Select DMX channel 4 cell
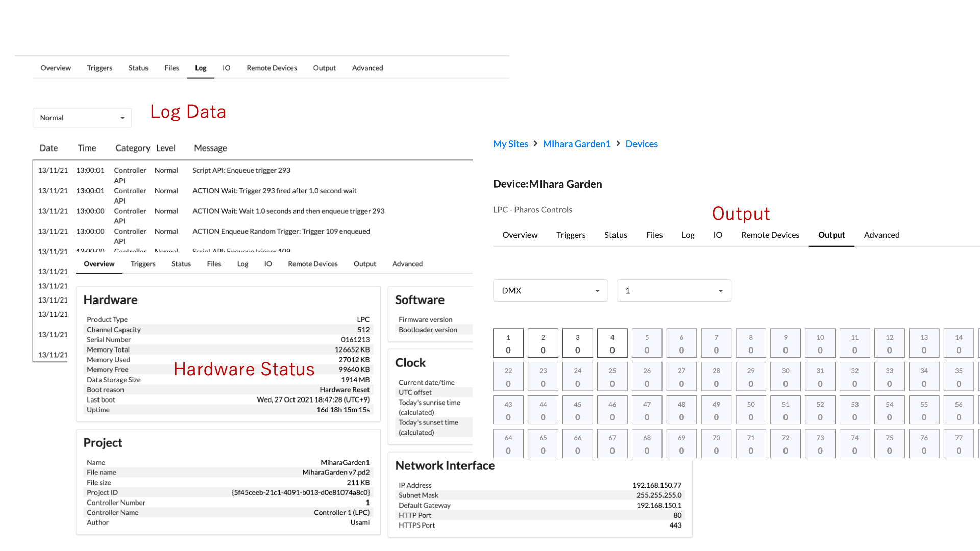 click(612, 343)
